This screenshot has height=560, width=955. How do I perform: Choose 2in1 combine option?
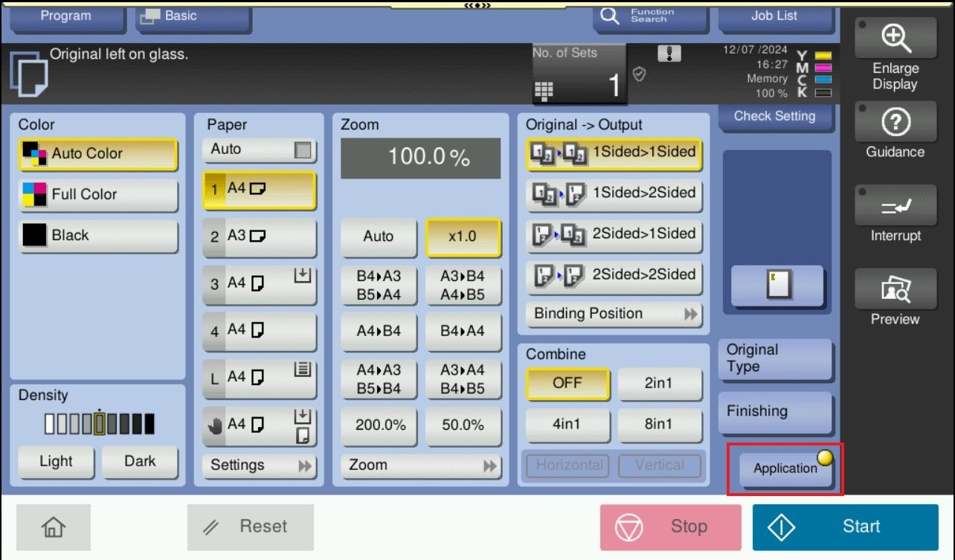659,384
